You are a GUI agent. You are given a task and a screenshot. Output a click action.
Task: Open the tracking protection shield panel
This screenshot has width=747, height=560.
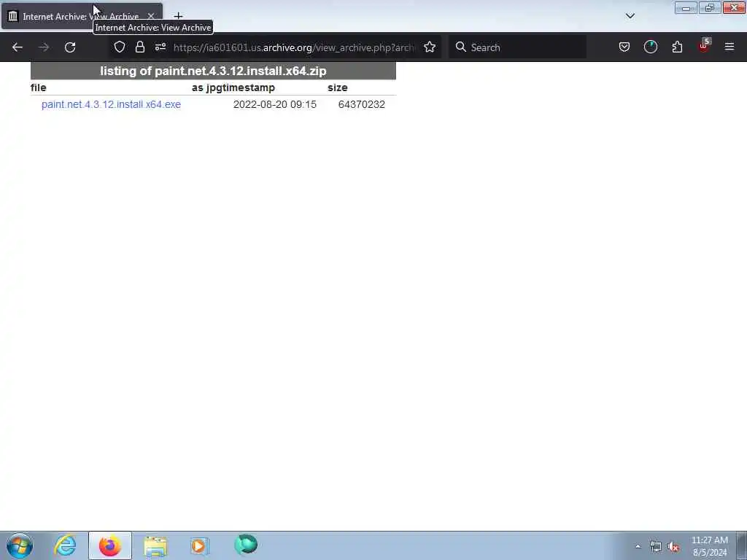[120, 47]
